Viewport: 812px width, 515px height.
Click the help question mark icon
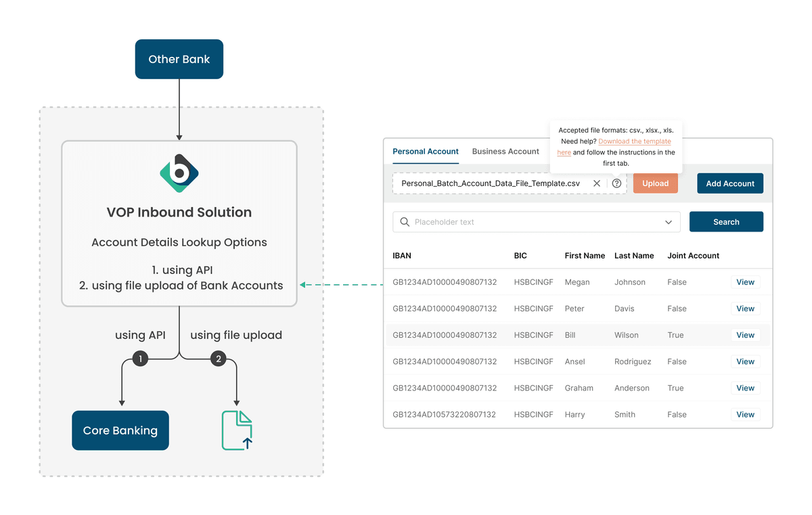coord(616,183)
